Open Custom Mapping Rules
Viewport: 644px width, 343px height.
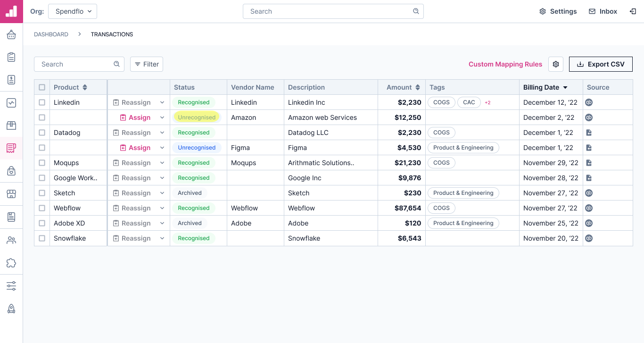pyautogui.click(x=505, y=64)
